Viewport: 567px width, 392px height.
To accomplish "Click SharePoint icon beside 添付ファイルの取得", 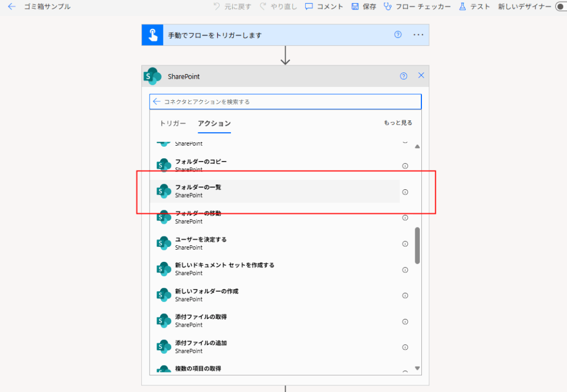I will coord(164,321).
